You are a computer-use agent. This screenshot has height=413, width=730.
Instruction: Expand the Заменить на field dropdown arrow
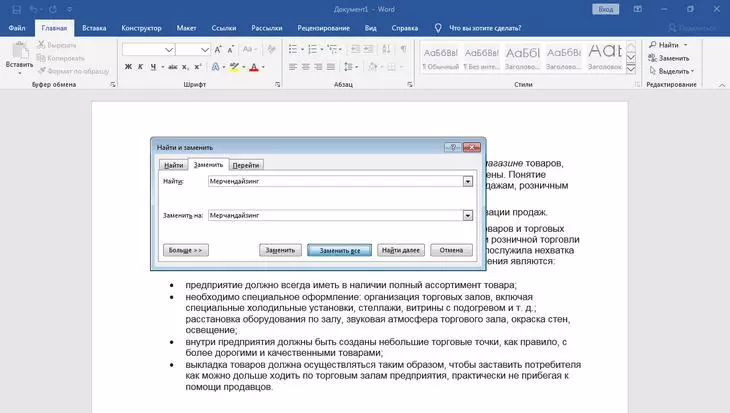click(467, 215)
